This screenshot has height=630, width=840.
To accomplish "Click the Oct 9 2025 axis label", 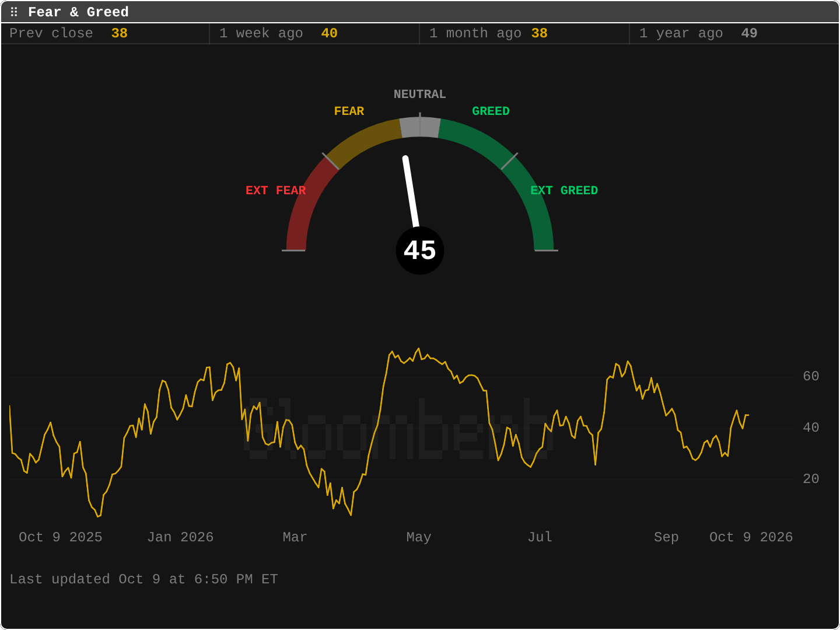I will coord(61,537).
